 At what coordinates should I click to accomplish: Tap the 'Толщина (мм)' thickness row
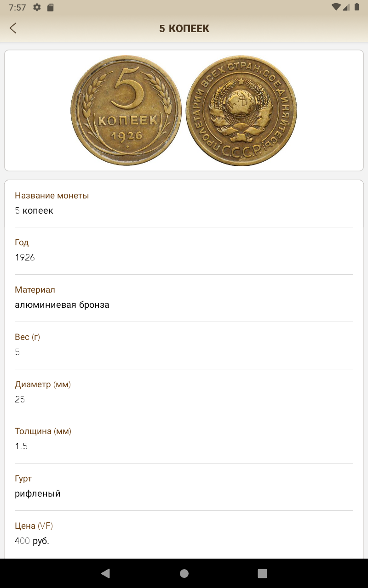point(184,439)
